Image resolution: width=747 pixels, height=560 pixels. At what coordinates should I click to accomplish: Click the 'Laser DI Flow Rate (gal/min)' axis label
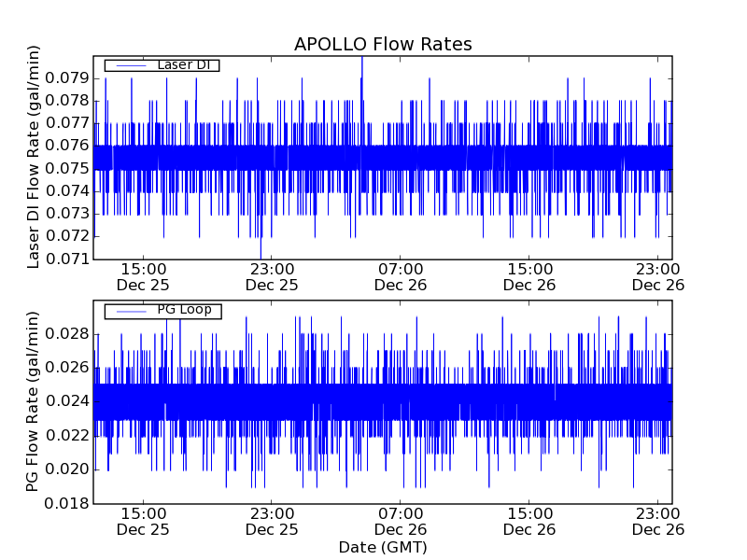point(33,157)
